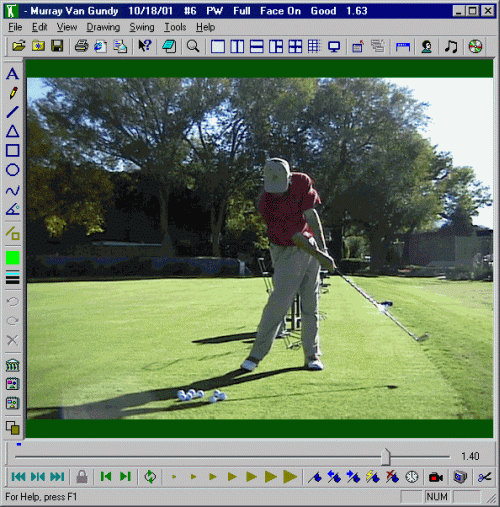
Task: Select the circle drawing tool
Action: (x=13, y=170)
